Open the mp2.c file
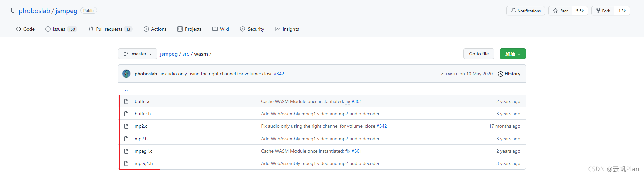Screen dimensions: 644x175 click(141, 126)
